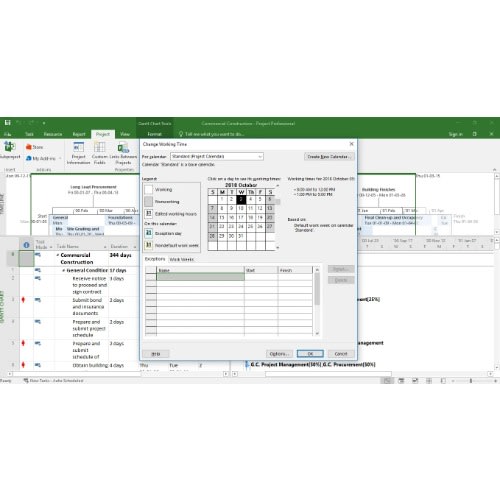The width and height of the screenshot is (500, 500).
Task: Click the Project app icon in title bar
Action: (x=7, y=123)
